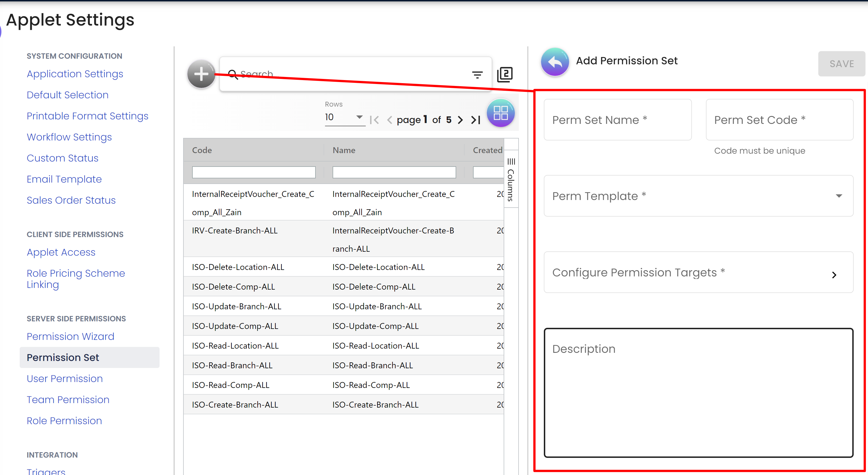Click the Code column filter box
This screenshot has height=475, width=868.
[x=253, y=172]
